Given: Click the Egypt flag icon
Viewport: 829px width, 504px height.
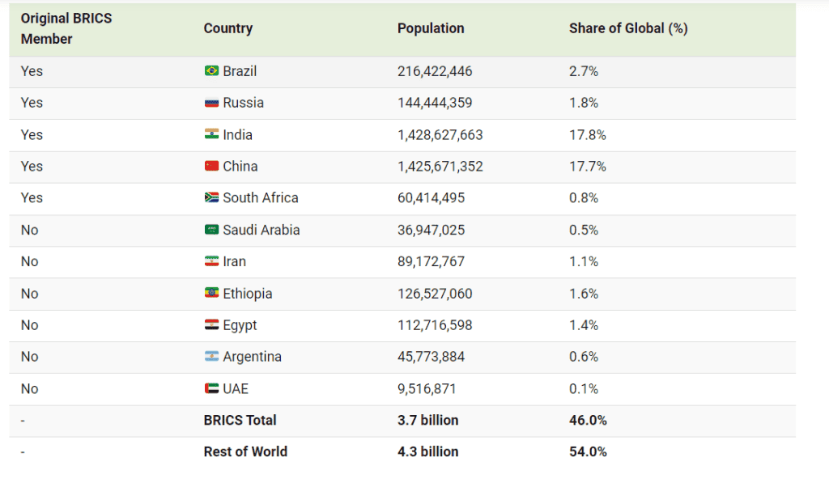Looking at the screenshot, I should 211,325.
